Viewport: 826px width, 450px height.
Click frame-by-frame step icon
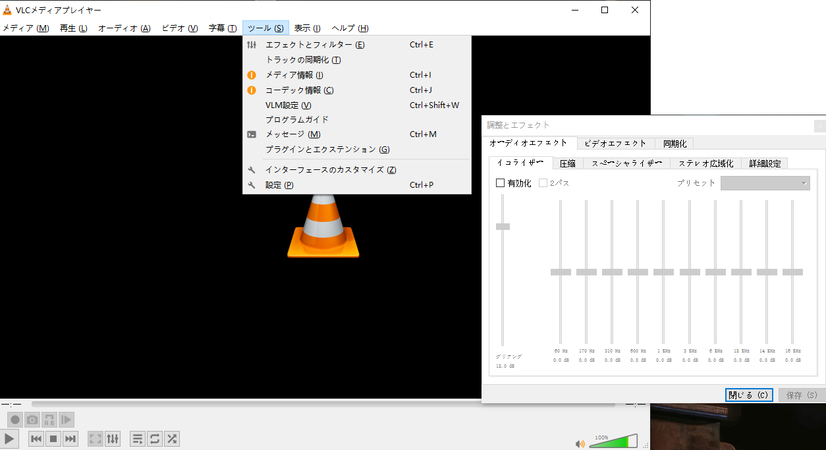coord(66,420)
